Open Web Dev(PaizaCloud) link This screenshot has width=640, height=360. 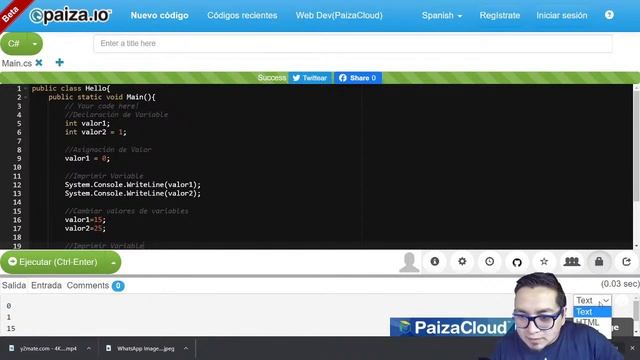(x=339, y=16)
